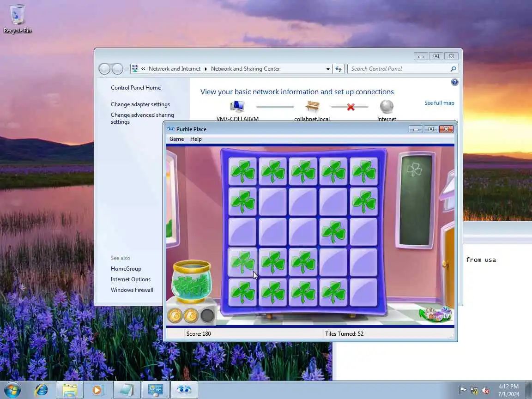The width and height of the screenshot is (532, 399).
Task: Click the VM7-COLLABVM computer icon
Action: (237, 107)
